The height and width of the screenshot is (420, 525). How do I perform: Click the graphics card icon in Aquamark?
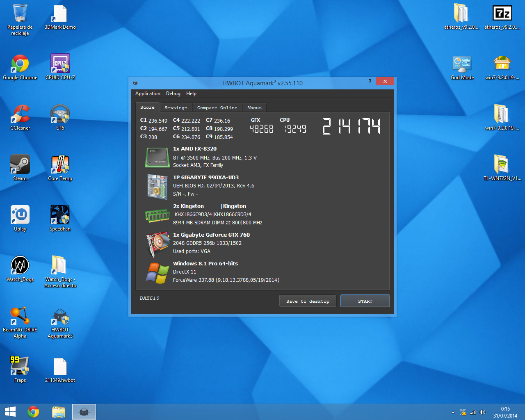click(x=157, y=244)
